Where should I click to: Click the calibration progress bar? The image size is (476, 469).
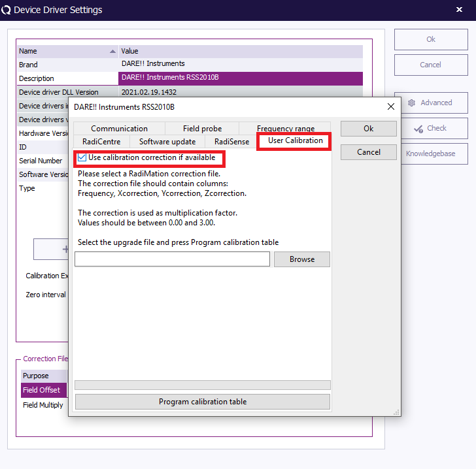[202, 385]
